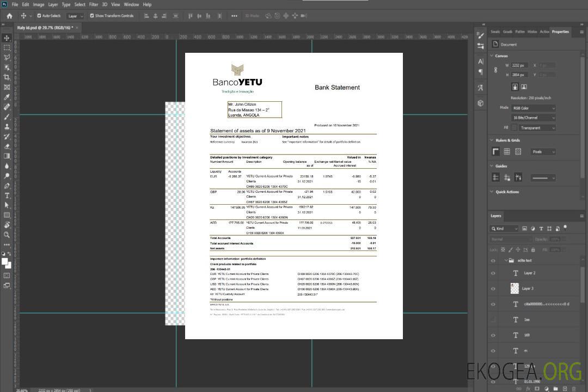Click the canvas Fill color swatch
Viewport: 588px width, 392px height.
(x=514, y=128)
